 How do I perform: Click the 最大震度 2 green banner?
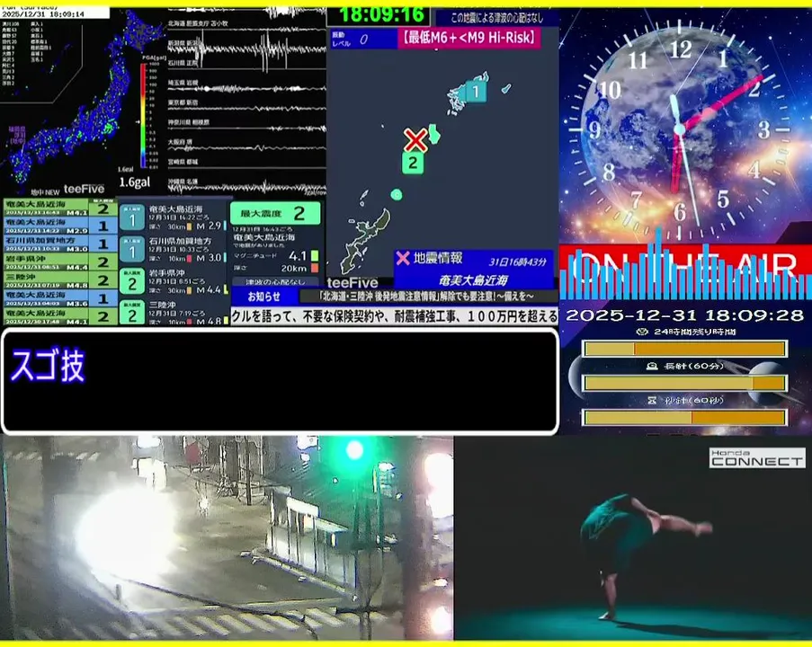click(x=275, y=213)
